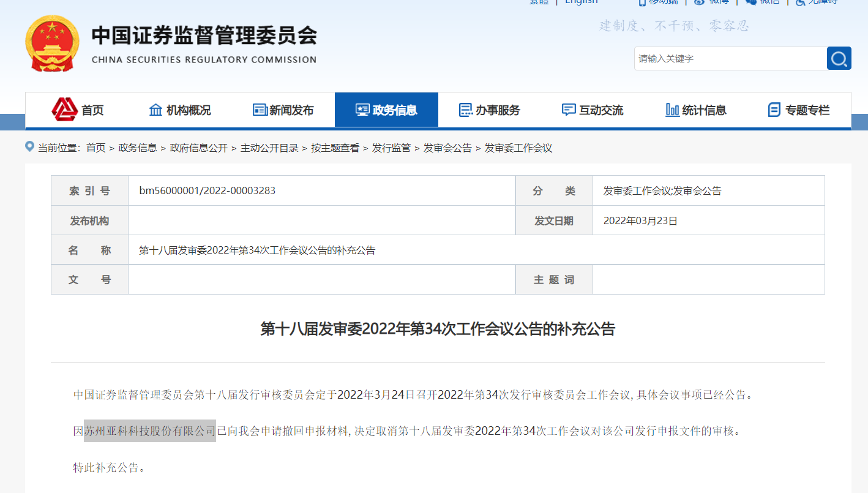
Task: Click the 名 称 table header cell
Action: [x=89, y=250]
